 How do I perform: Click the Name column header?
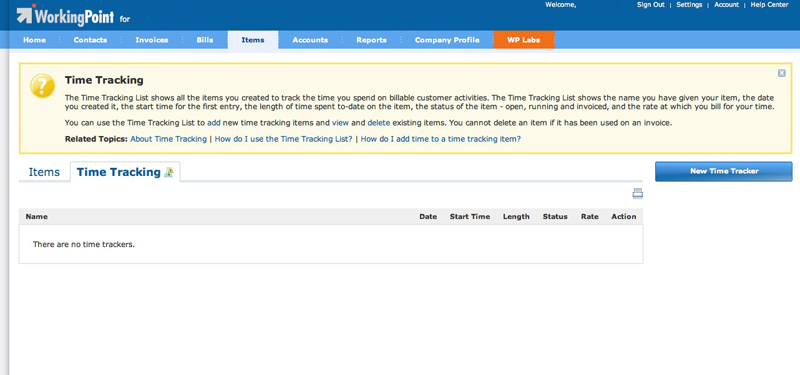(37, 216)
